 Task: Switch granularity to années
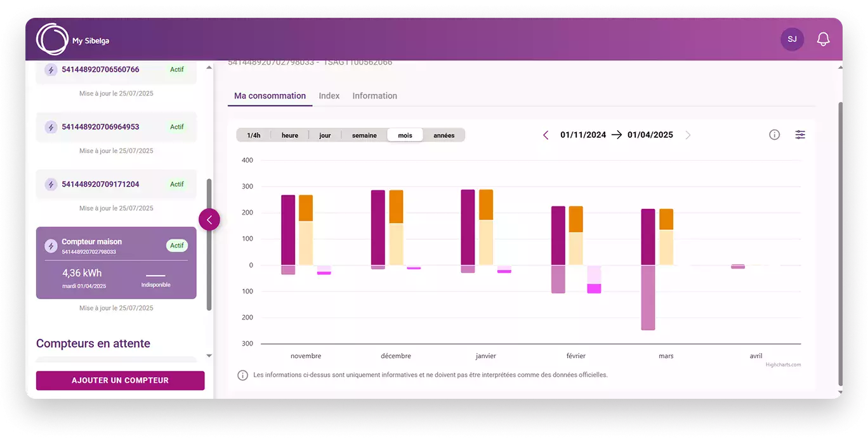coord(444,135)
